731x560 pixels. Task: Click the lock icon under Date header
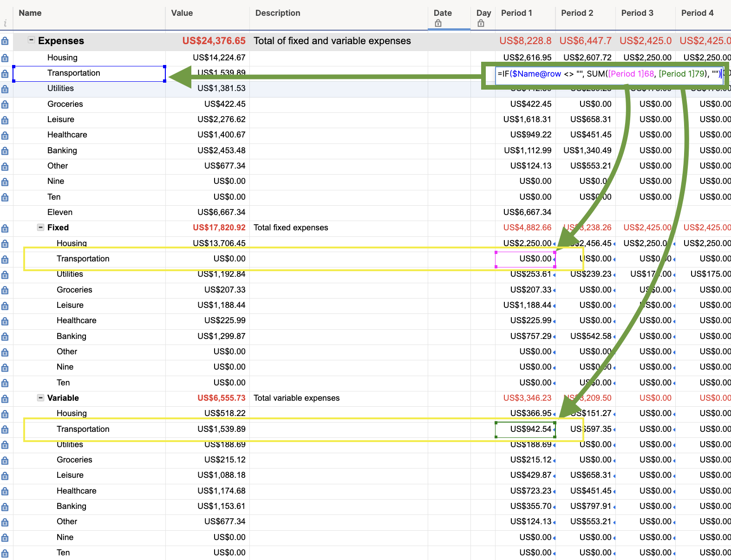(438, 23)
